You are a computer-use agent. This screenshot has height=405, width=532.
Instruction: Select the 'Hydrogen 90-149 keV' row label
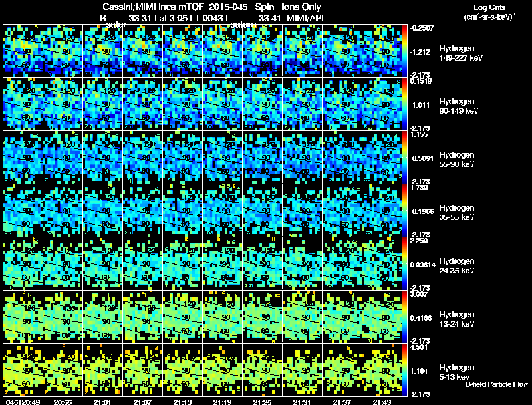458,106
